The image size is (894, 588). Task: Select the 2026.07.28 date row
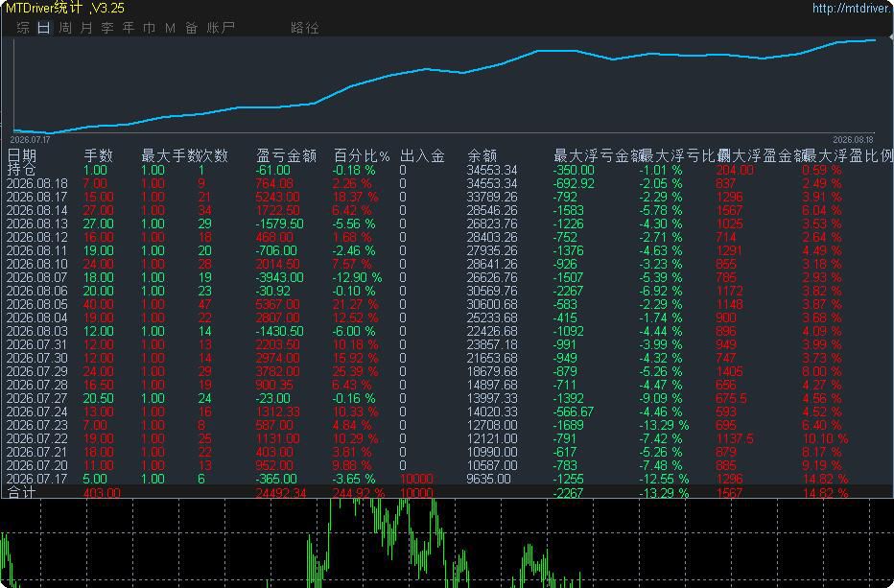(x=37, y=385)
